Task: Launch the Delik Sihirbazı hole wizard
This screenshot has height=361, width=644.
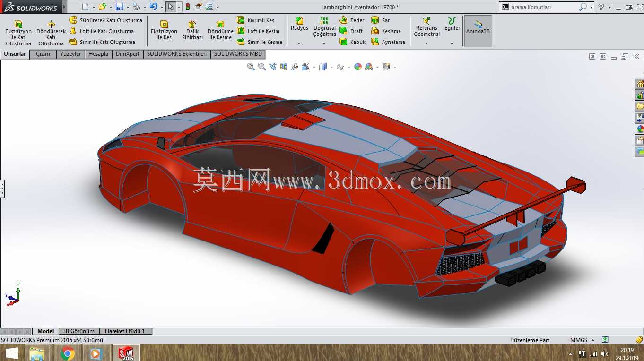Action: (x=192, y=31)
